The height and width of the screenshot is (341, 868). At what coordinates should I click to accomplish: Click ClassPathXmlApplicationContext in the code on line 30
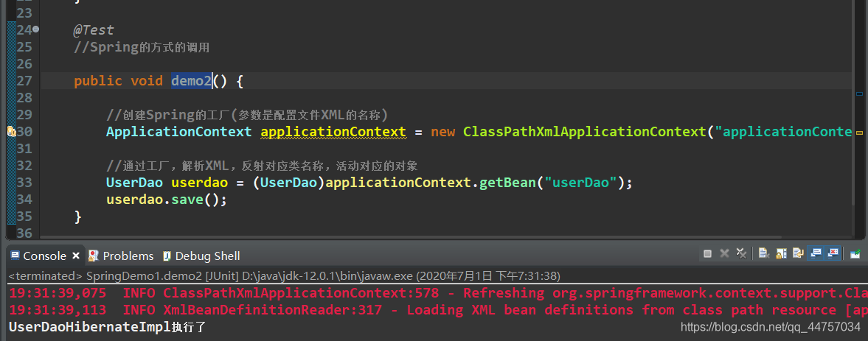tap(585, 132)
